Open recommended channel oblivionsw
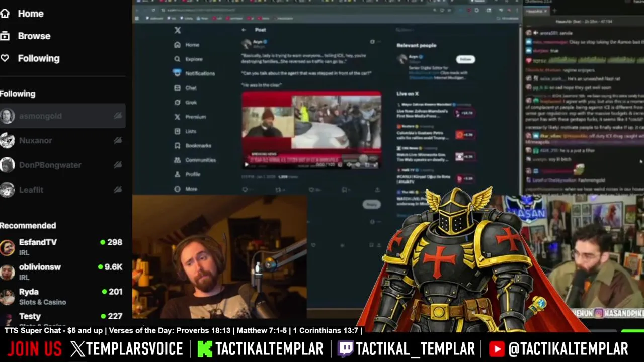The width and height of the screenshot is (644, 362). click(62, 271)
